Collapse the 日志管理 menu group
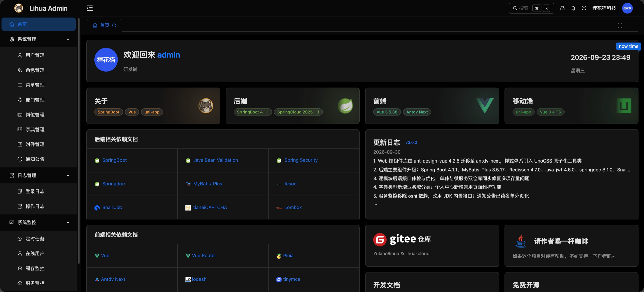This screenshot has width=644, height=292. click(x=38, y=175)
